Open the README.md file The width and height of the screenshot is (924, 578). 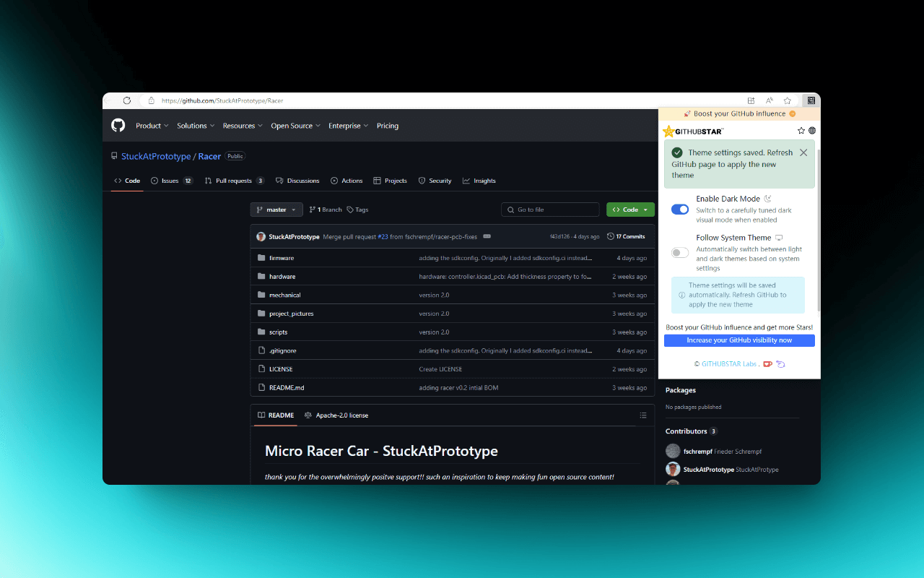point(287,388)
